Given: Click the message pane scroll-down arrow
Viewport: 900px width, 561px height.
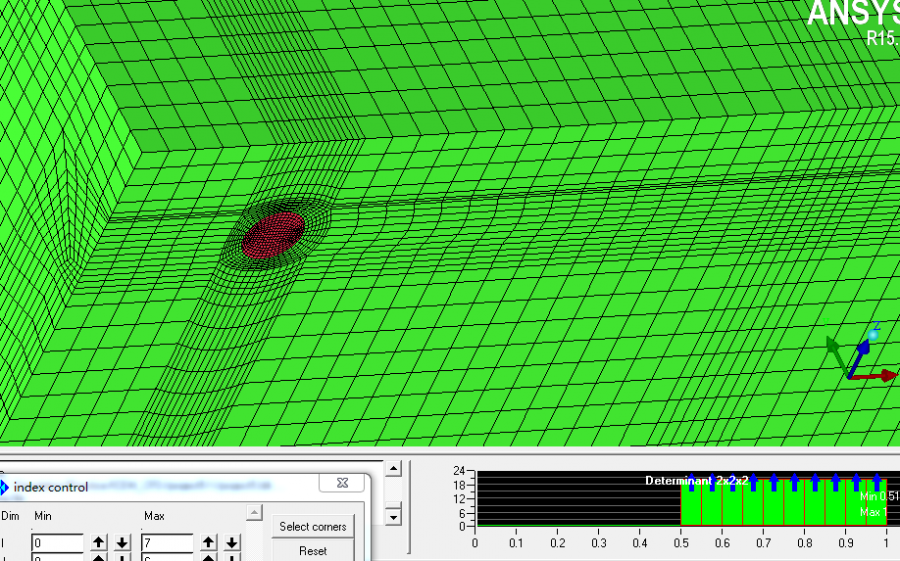Looking at the screenshot, I should click(x=393, y=517).
